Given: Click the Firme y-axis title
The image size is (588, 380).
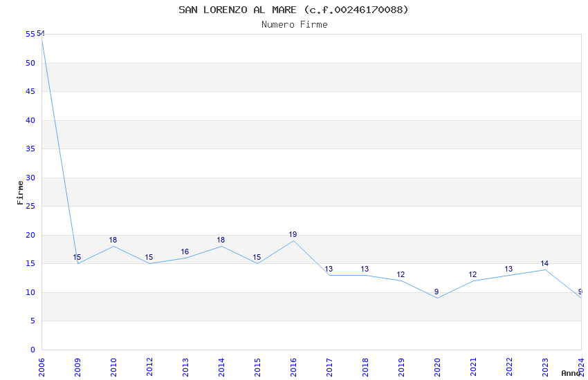Looking at the screenshot, I should coord(20,192).
